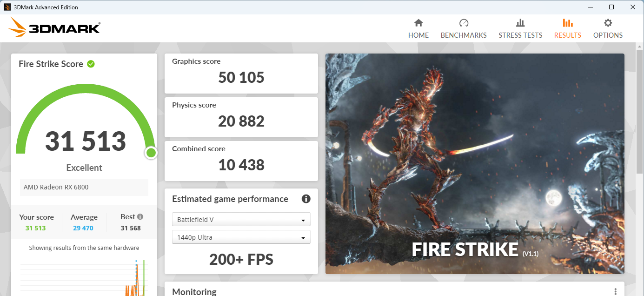Click the Fire Strike preview image

coord(475,164)
